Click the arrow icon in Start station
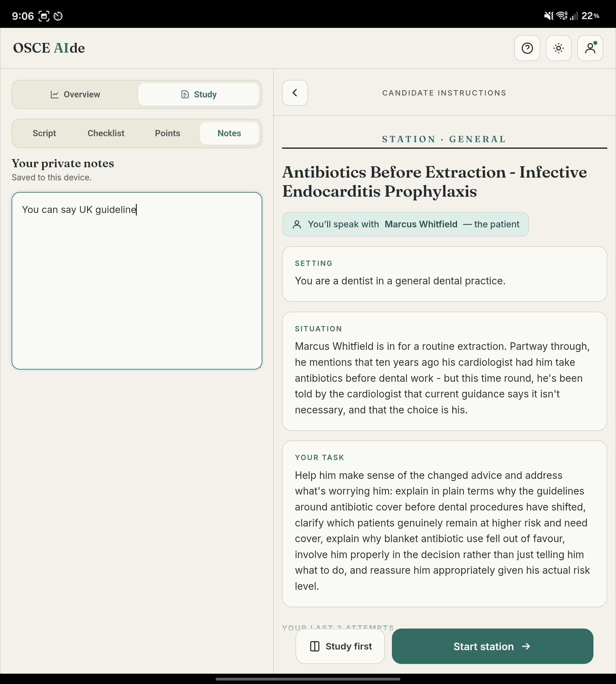The image size is (616, 684). [x=526, y=646]
